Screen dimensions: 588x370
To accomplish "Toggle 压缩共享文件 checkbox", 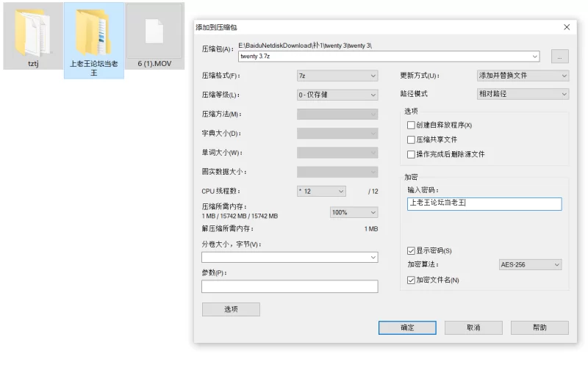I will [x=411, y=139].
